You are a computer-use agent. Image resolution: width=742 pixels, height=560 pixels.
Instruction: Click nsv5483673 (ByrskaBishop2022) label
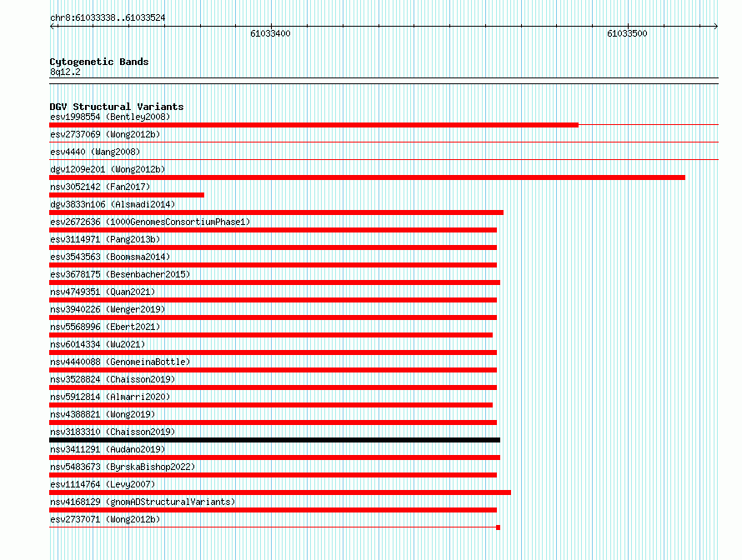(123, 467)
